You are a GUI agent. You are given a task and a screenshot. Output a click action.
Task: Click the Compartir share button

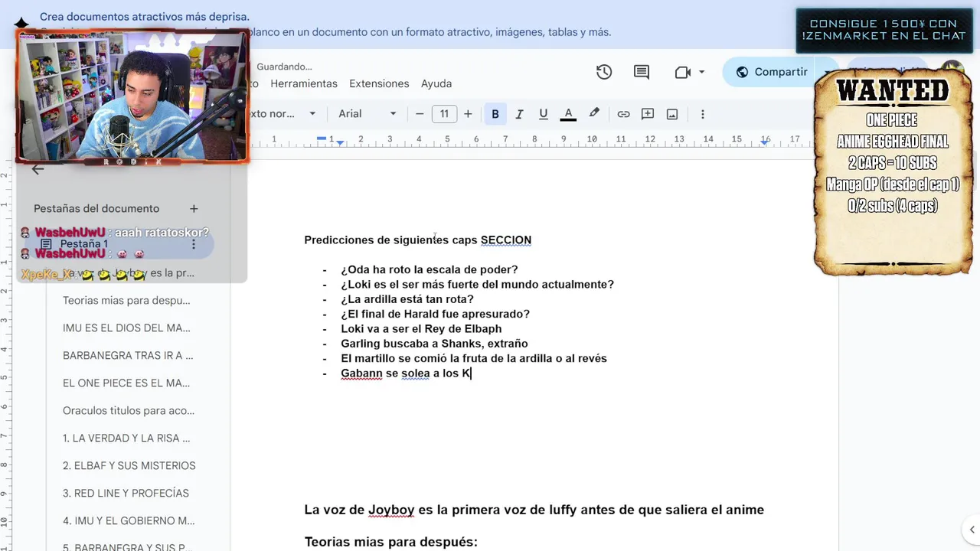(x=772, y=72)
